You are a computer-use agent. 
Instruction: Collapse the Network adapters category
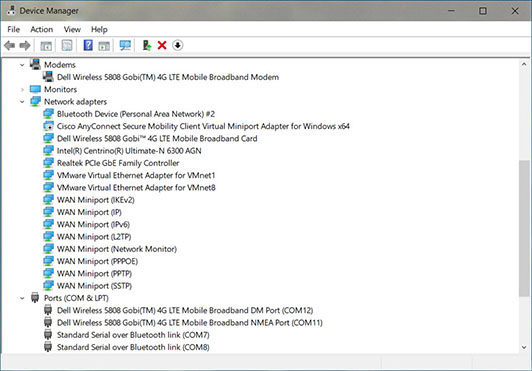[x=22, y=102]
